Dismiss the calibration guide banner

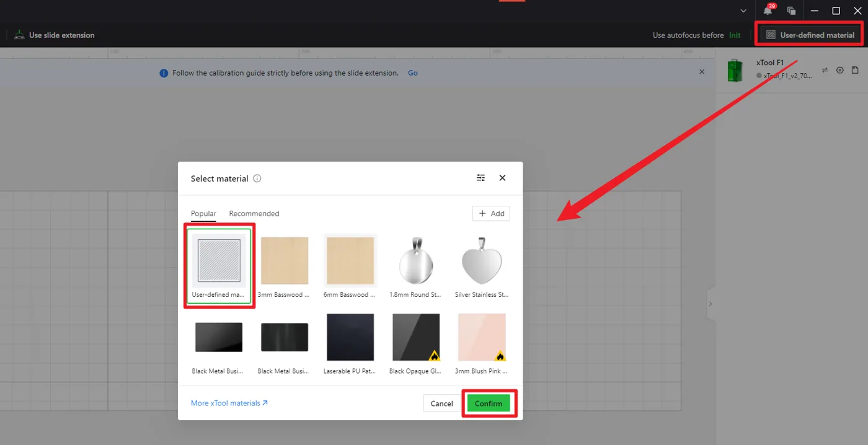(702, 72)
